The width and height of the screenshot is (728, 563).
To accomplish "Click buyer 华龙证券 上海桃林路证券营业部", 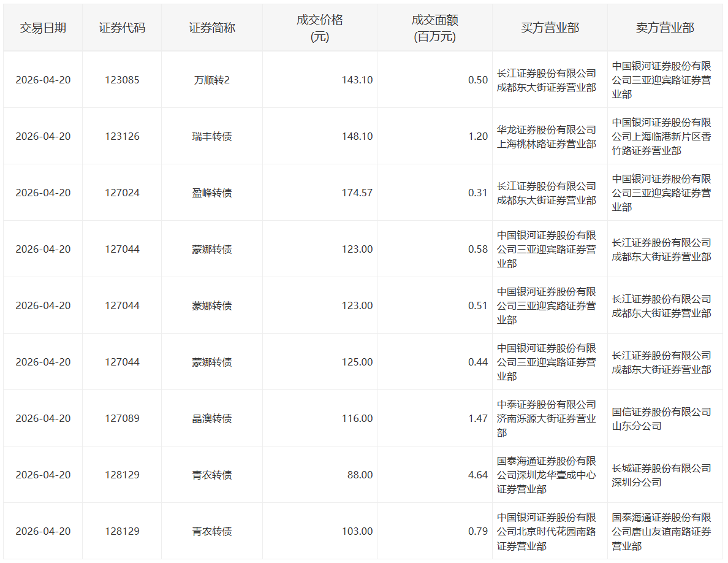I will tap(546, 137).
